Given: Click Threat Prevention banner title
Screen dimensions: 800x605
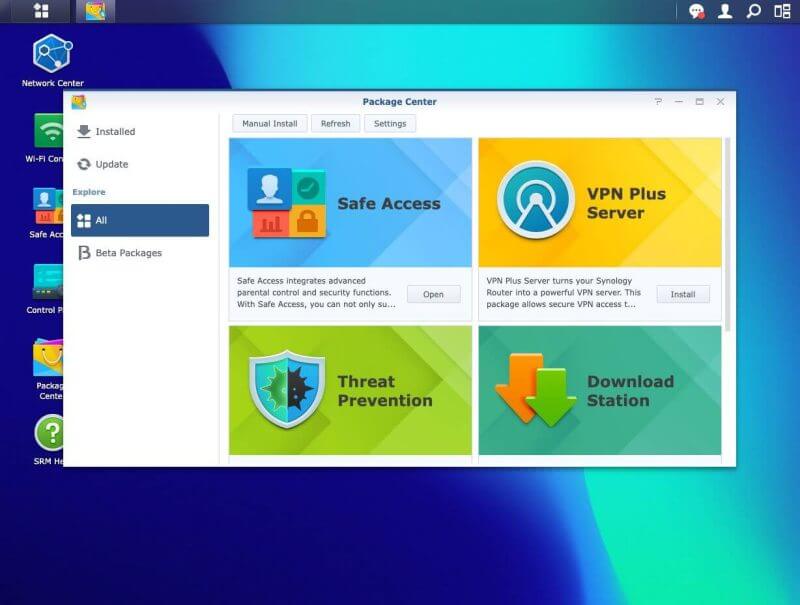Looking at the screenshot, I should [385, 391].
